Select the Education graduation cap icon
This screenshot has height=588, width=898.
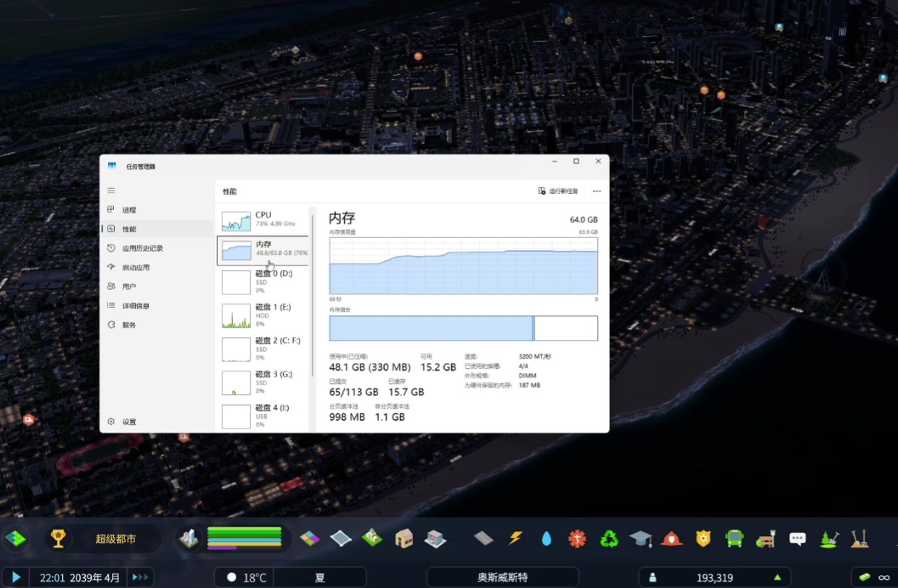[x=640, y=538]
